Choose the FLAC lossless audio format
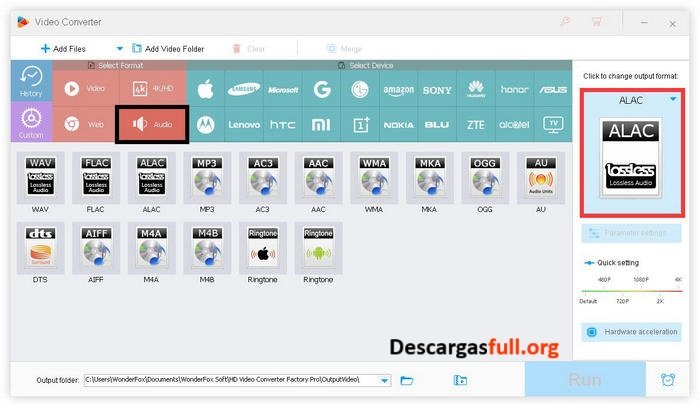 pyautogui.click(x=96, y=178)
